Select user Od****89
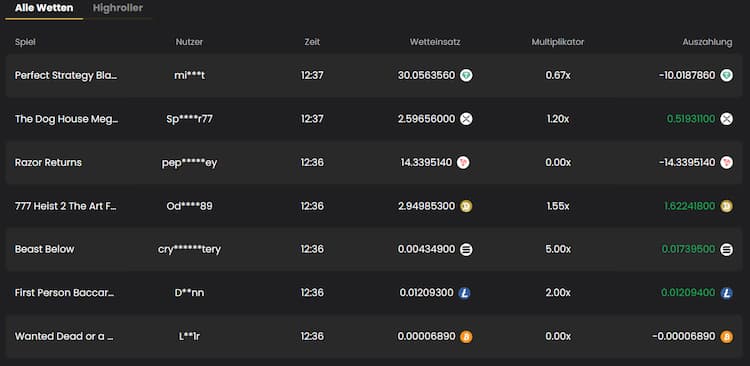Viewport: 750px width, 366px height. pyautogui.click(x=189, y=206)
